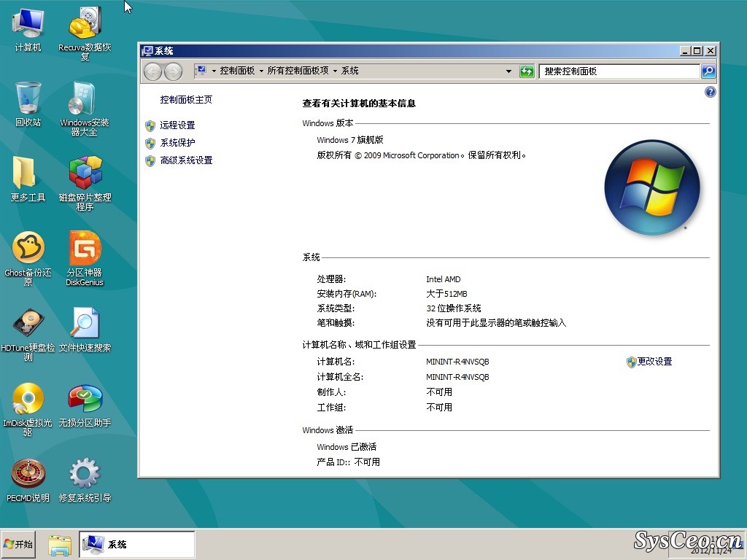Click the Windows 已激活 status text

point(347,447)
